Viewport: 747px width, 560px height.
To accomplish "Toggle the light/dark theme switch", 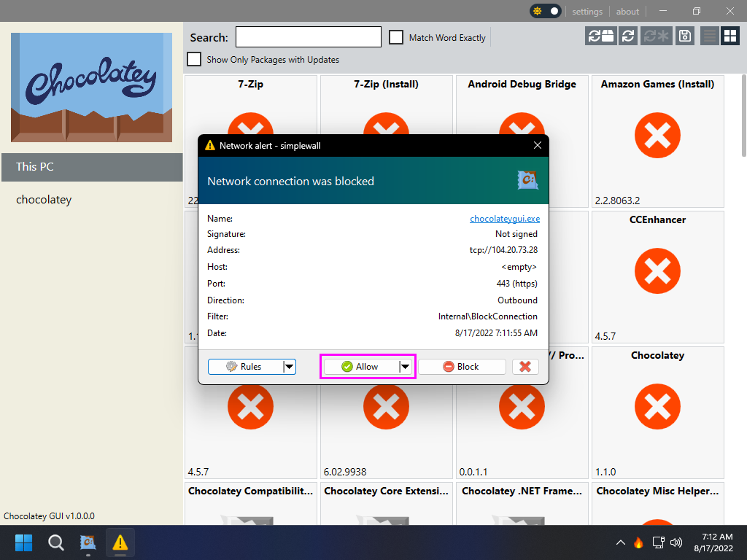I will (546, 11).
